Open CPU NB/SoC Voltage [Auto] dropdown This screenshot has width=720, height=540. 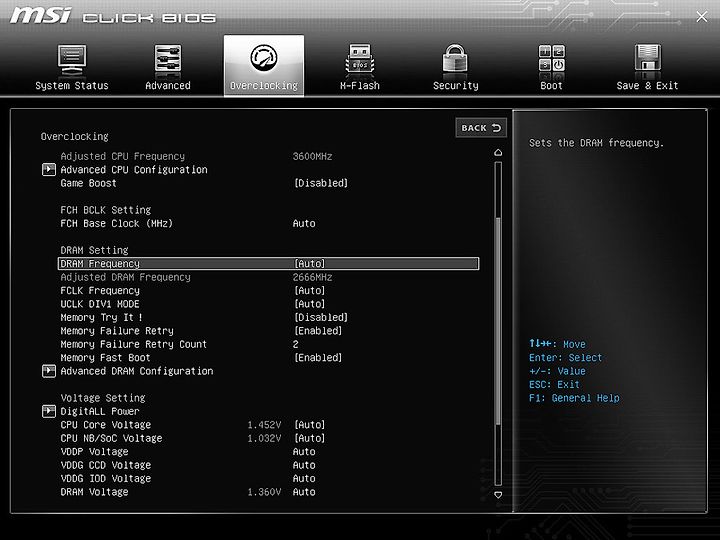[309, 438]
